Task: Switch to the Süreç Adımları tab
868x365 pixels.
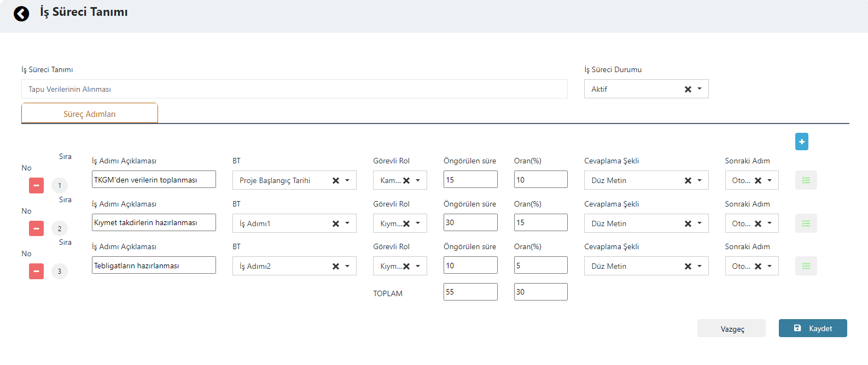Action: (x=90, y=114)
